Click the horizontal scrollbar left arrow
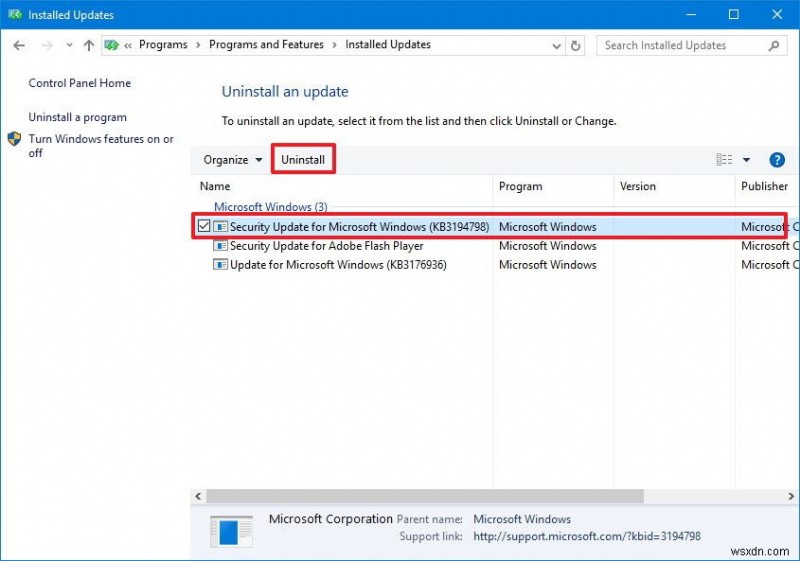The width and height of the screenshot is (800, 561). (198, 496)
